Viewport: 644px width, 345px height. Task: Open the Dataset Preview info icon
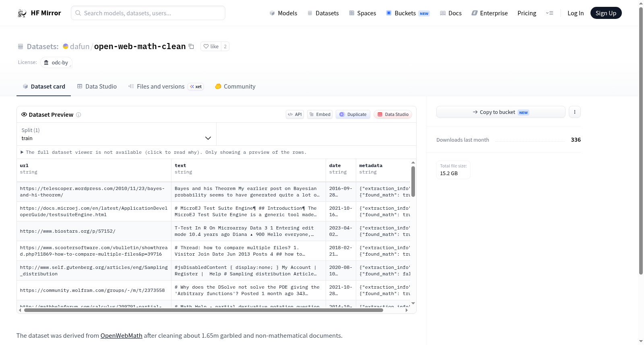tap(78, 115)
